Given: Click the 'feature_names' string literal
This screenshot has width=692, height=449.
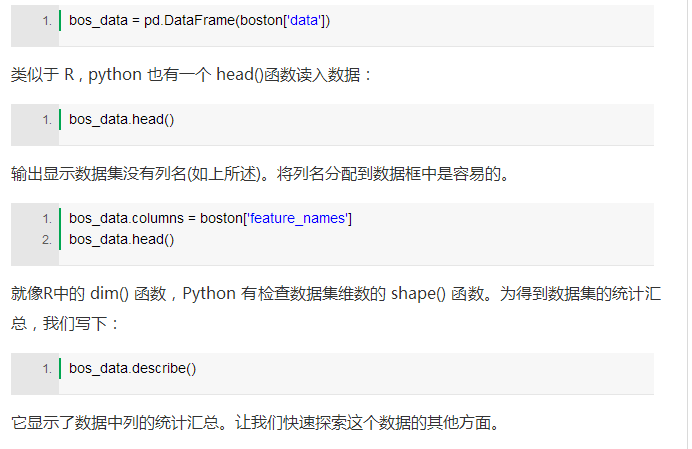Looking at the screenshot, I should click(x=298, y=218).
